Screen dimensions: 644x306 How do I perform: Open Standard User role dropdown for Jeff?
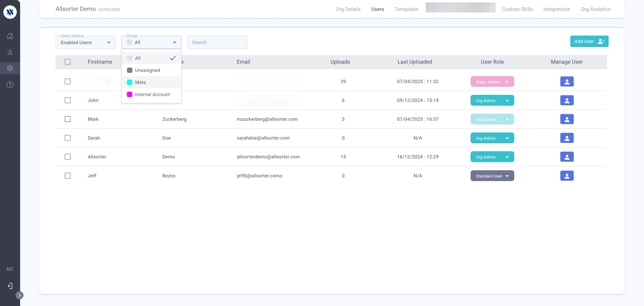click(492, 176)
